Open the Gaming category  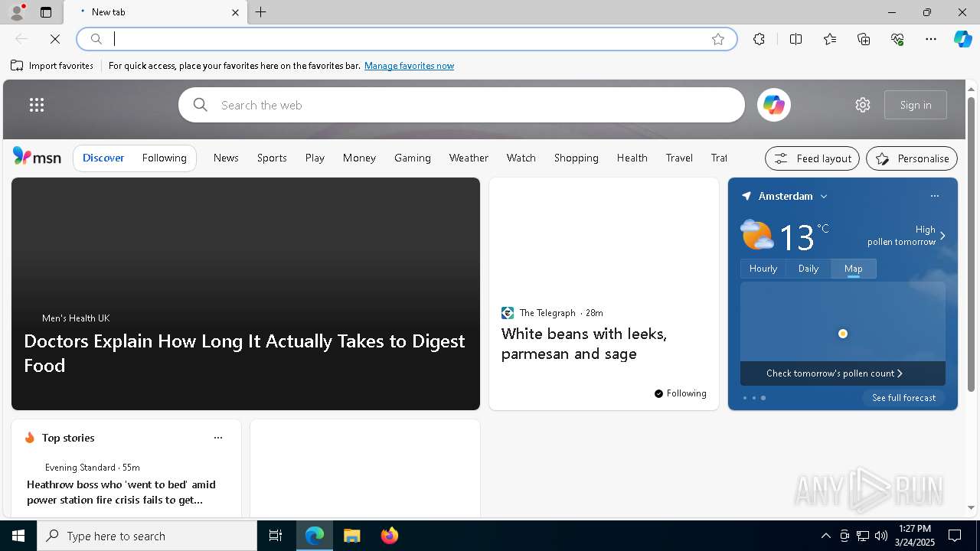point(413,158)
